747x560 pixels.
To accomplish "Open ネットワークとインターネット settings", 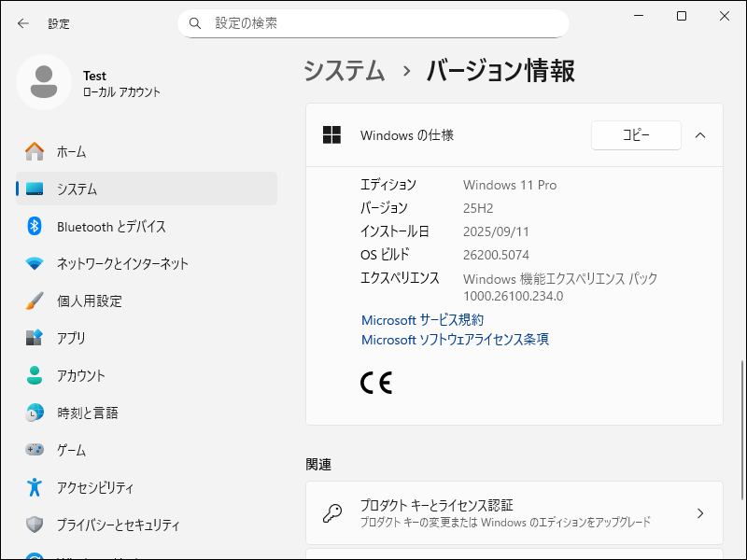I will click(147, 263).
